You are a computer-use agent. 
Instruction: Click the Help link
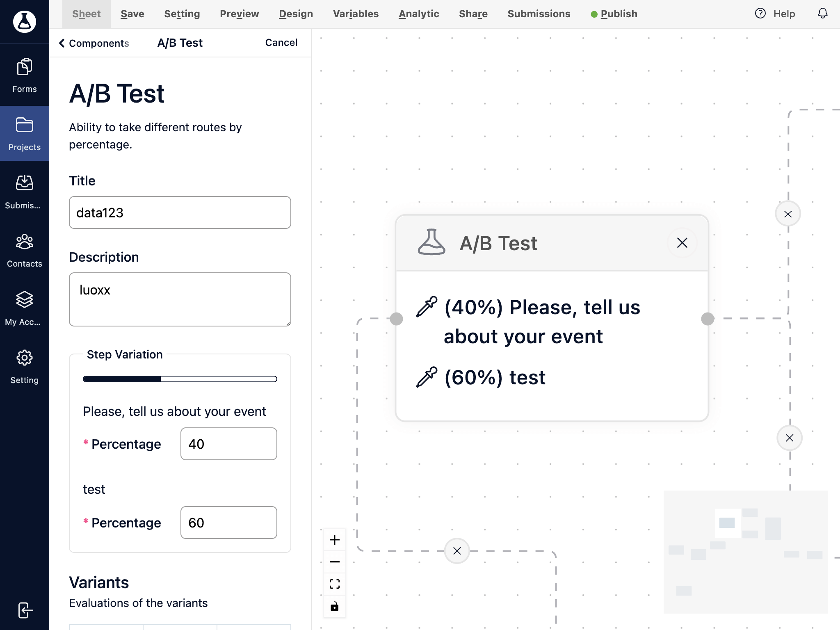pos(784,14)
